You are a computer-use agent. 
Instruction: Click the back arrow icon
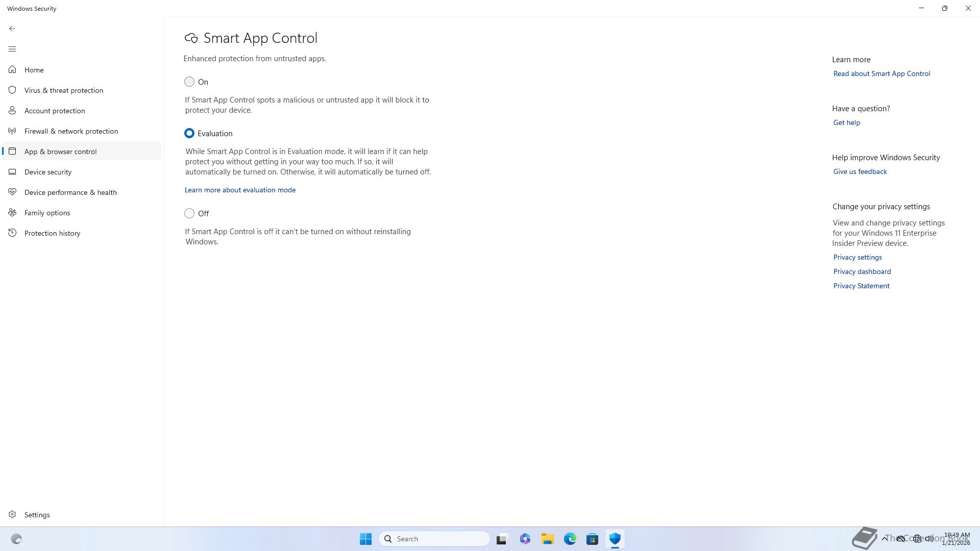pyautogui.click(x=12, y=29)
